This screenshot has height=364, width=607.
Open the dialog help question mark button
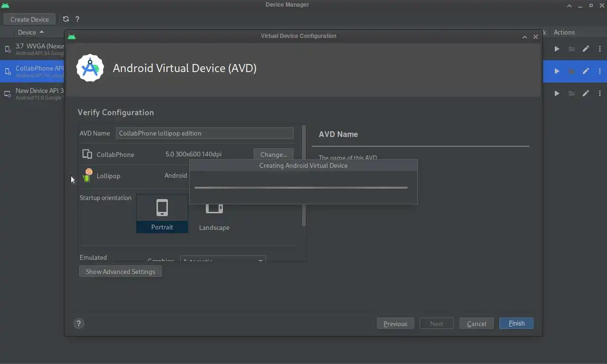79,323
